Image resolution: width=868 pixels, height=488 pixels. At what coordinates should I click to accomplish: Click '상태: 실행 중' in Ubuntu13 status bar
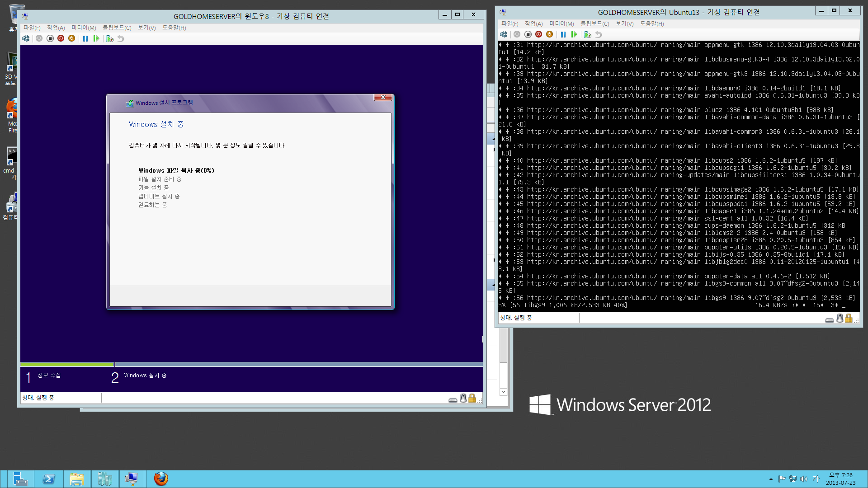coord(516,318)
